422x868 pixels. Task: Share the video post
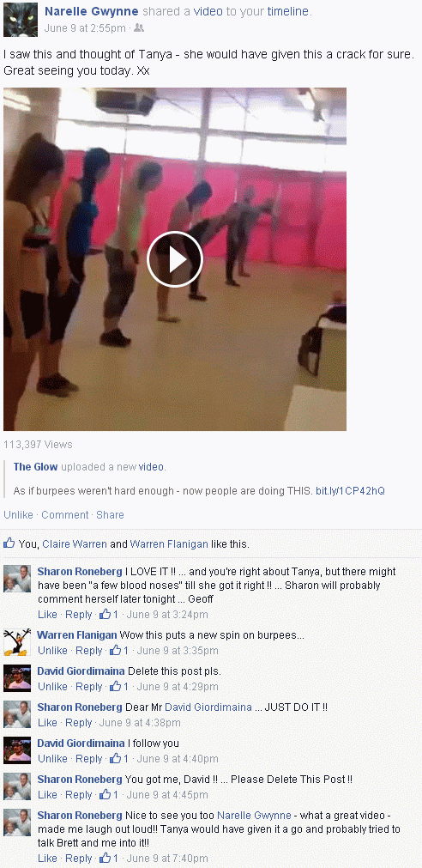[110, 515]
